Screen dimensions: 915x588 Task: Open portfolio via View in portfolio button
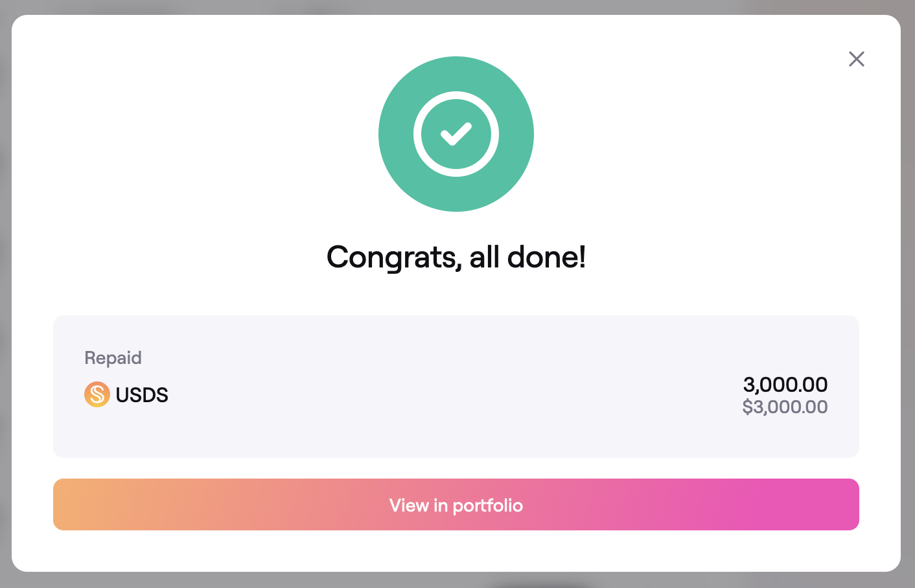(x=456, y=504)
